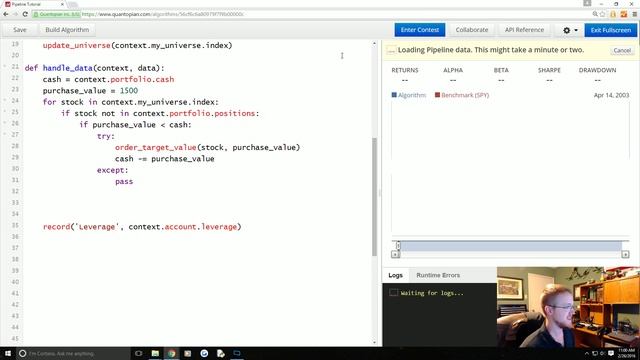Click the DRAWDOWN metric label
The height and width of the screenshot is (360, 640).
[597, 70]
